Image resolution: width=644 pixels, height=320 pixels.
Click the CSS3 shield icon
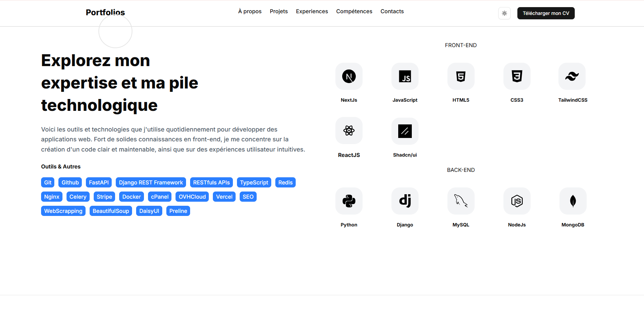(517, 76)
